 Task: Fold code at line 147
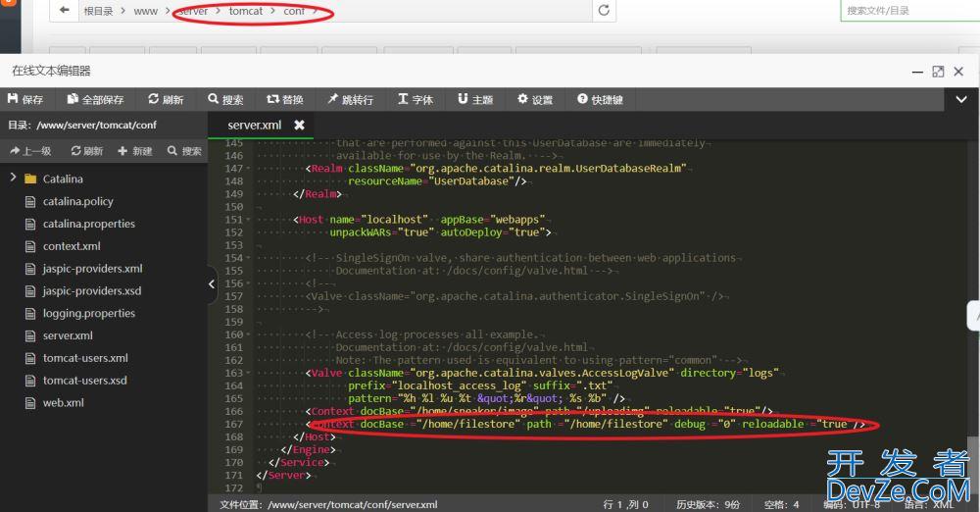(248, 169)
